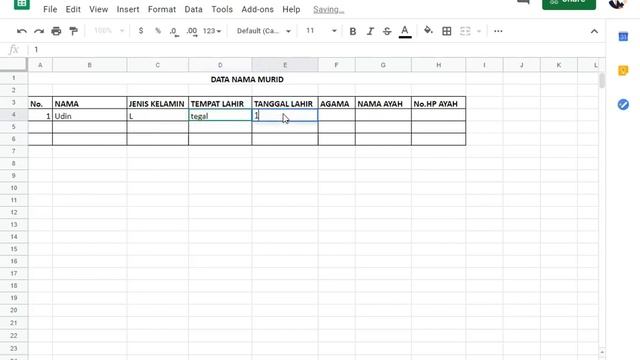Image resolution: width=640 pixels, height=360 pixels.
Task: Click the scroll down arrow
Action: click(x=602, y=352)
